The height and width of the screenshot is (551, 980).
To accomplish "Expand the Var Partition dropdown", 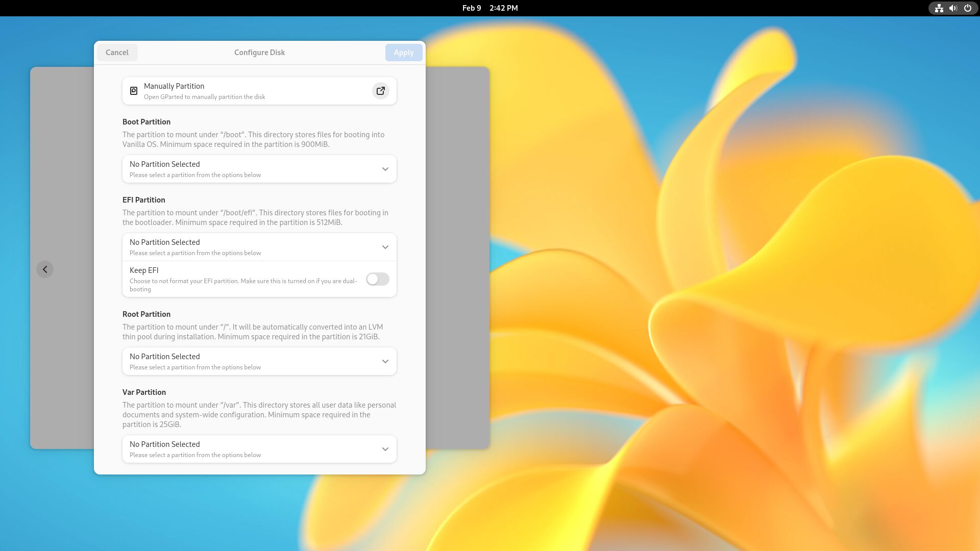I will [x=259, y=449].
